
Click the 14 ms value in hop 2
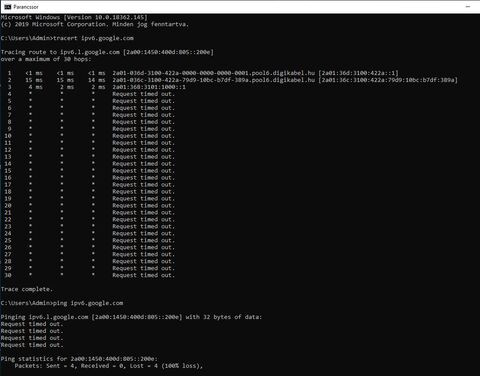click(x=97, y=80)
